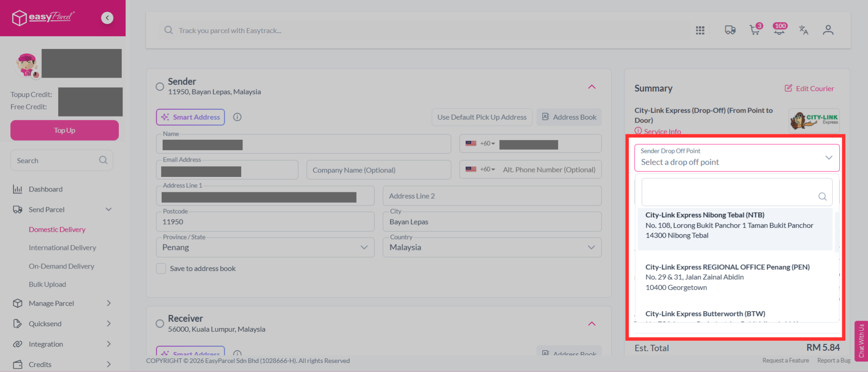Open the alternate phone country code dropdown
This screenshot has width=868, height=372.
(x=481, y=169)
